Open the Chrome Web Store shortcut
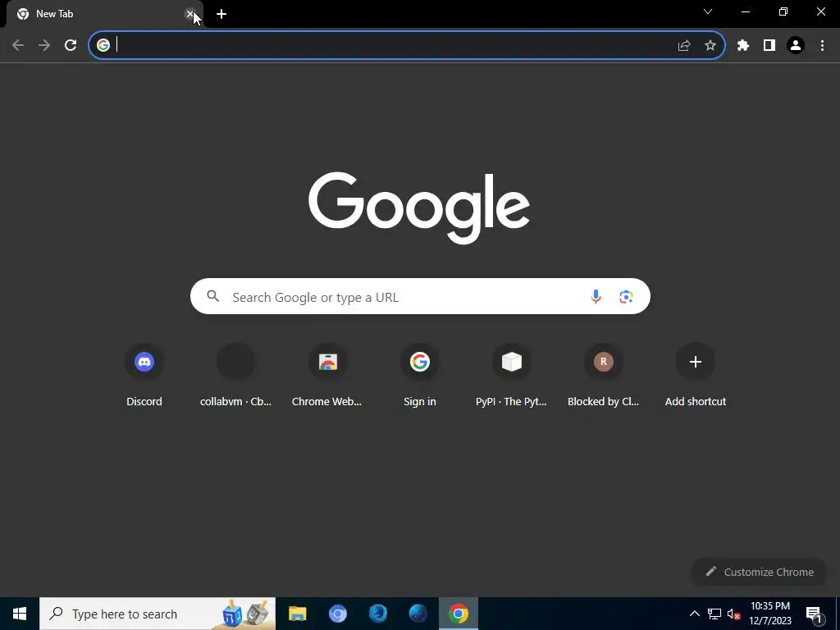The width and height of the screenshot is (840, 630). [x=327, y=374]
